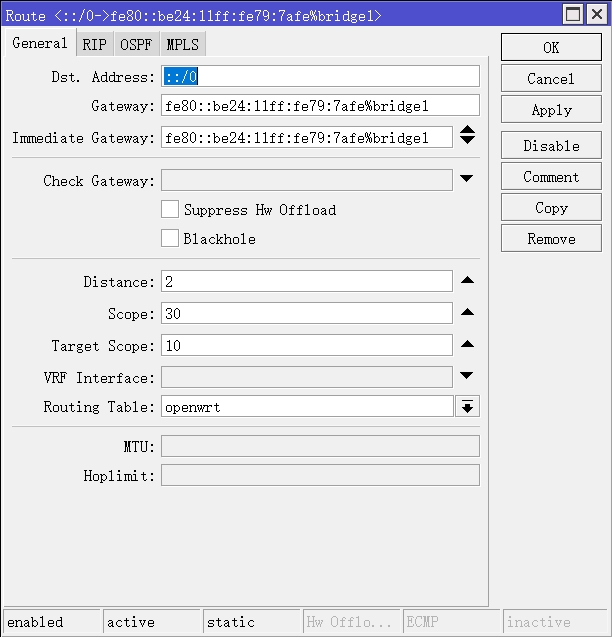Collapse the Target Scope field

pyautogui.click(x=467, y=344)
